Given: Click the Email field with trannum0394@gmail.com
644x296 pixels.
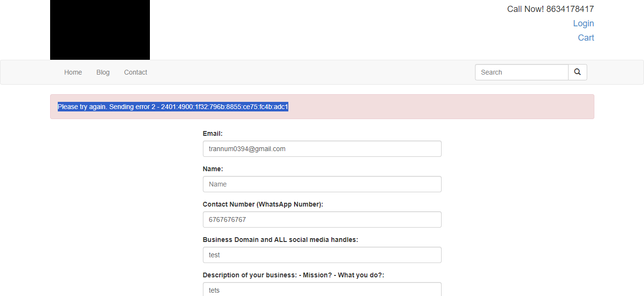Looking at the screenshot, I should point(322,149).
